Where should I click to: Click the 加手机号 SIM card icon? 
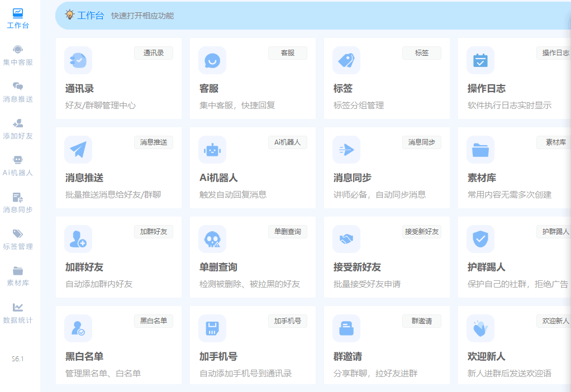coord(212,328)
